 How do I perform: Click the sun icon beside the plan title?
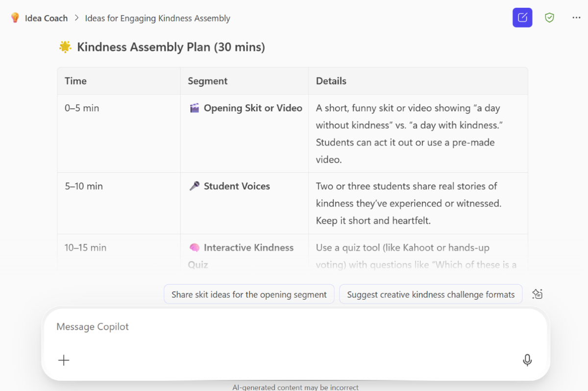pos(65,47)
